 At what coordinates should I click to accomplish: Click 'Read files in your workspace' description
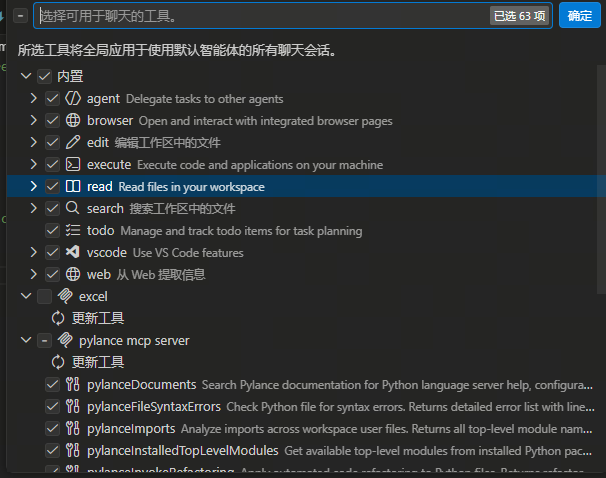pyautogui.click(x=191, y=187)
